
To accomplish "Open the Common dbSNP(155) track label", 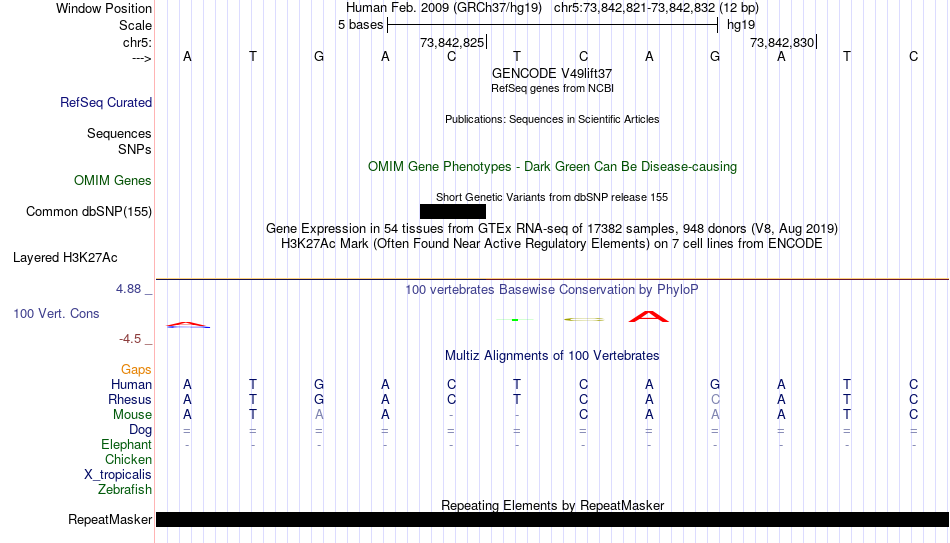I will (x=88, y=212).
